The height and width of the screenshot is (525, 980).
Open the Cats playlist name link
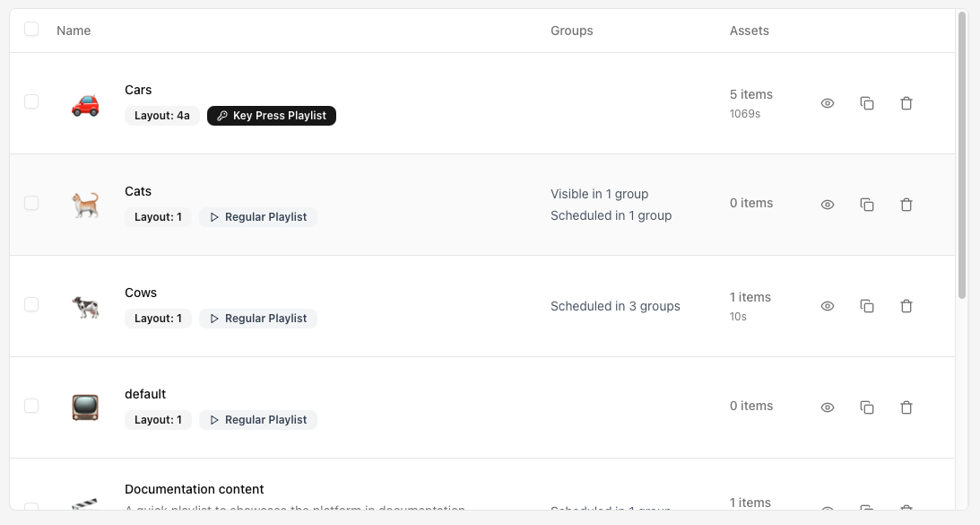pyautogui.click(x=138, y=191)
